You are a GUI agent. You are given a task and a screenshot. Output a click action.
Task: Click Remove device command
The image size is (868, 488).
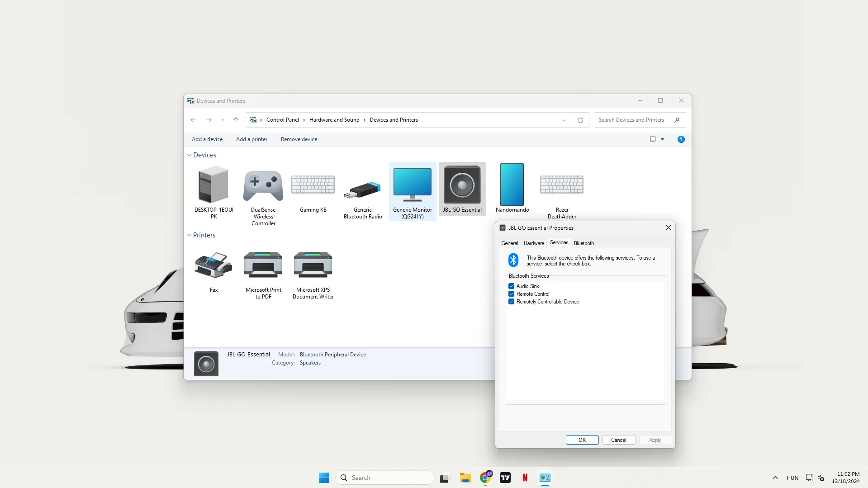[x=299, y=139]
